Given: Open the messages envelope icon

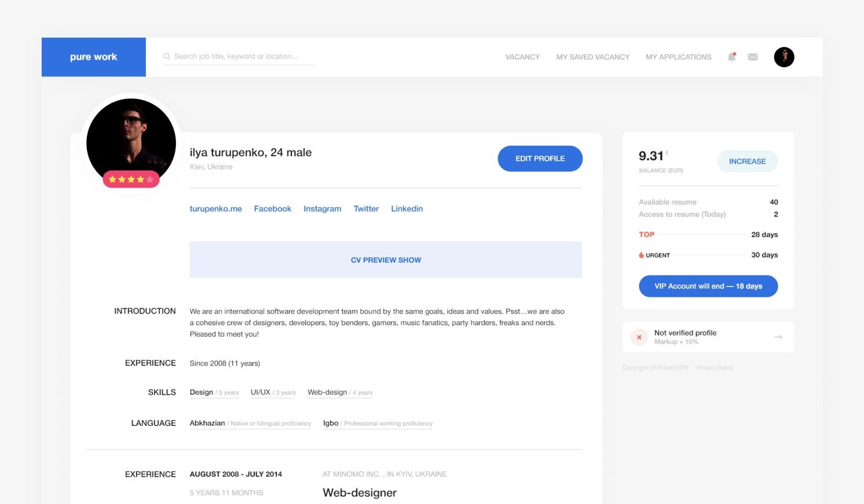Looking at the screenshot, I should (x=753, y=57).
